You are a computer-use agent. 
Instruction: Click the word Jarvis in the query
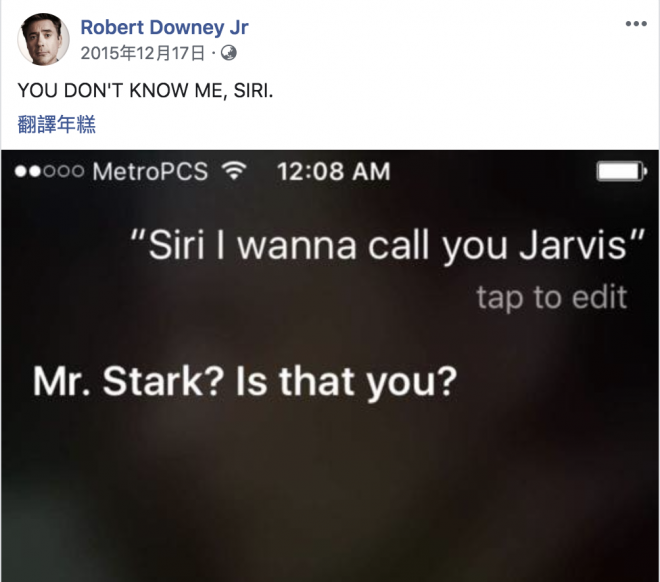coord(573,245)
